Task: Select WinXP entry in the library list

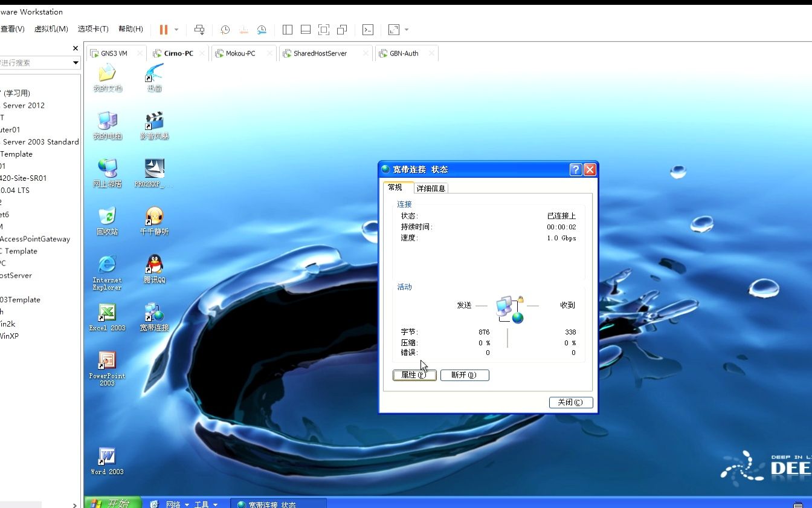Action: tap(9, 336)
